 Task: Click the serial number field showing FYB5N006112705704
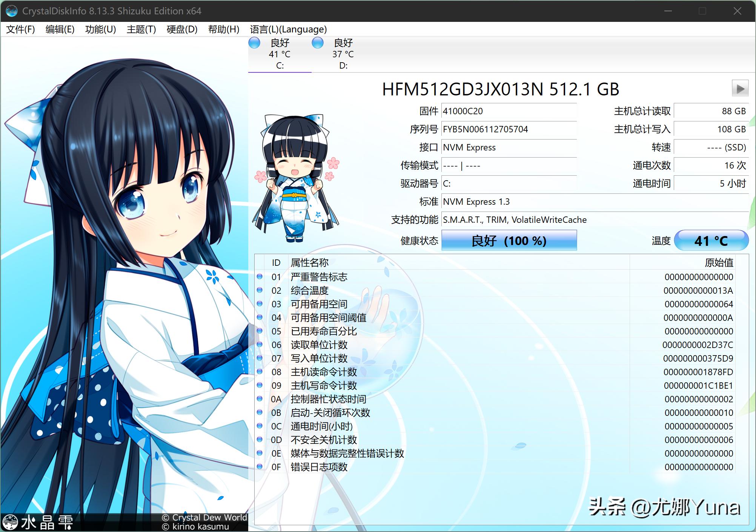click(x=509, y=129)
